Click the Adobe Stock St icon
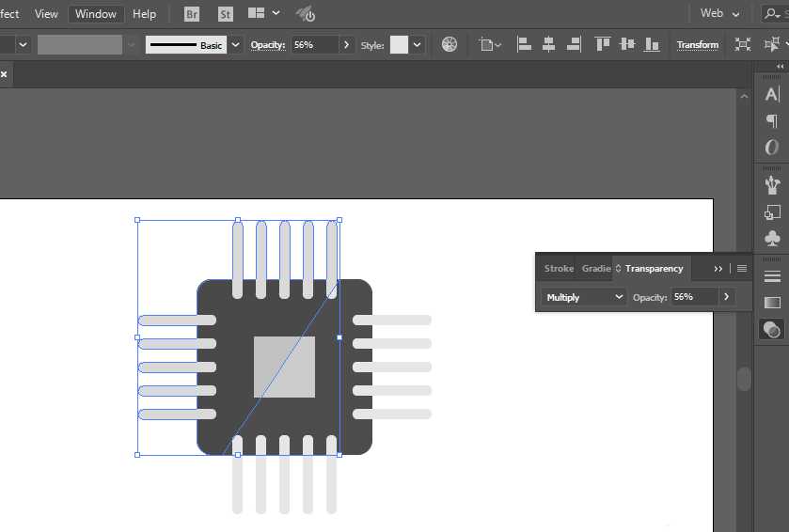 click(225, 14)
